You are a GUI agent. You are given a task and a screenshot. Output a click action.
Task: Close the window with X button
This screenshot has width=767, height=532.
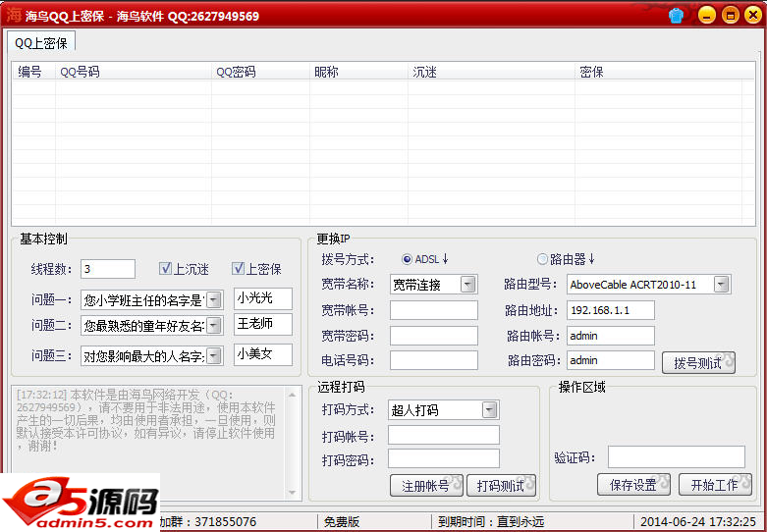click(753, 15)
